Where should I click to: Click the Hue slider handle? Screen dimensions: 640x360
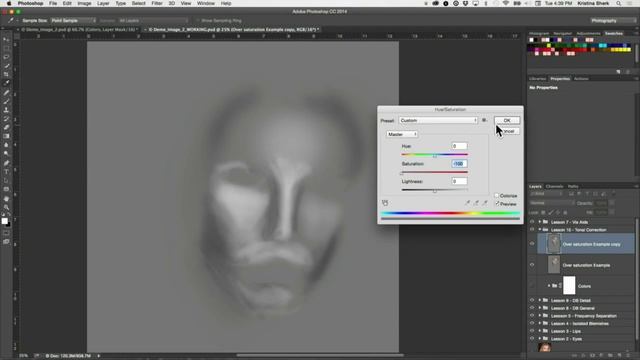pyautogui.click(x=435, y=156)
